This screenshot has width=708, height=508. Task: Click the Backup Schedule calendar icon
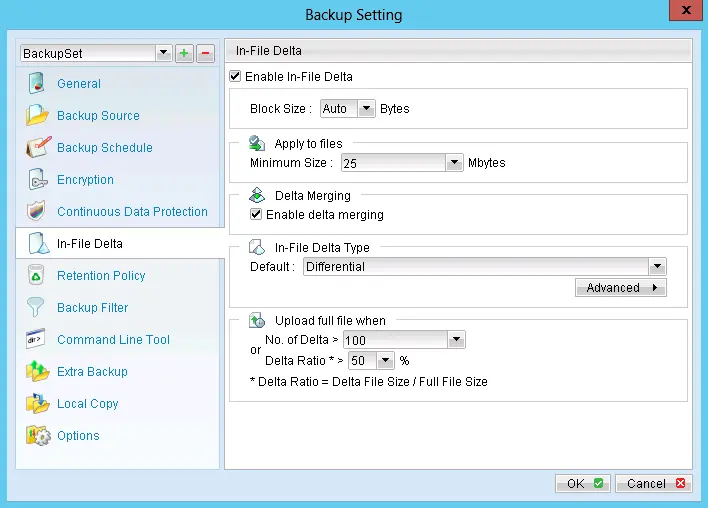click(x=38, y=147)
